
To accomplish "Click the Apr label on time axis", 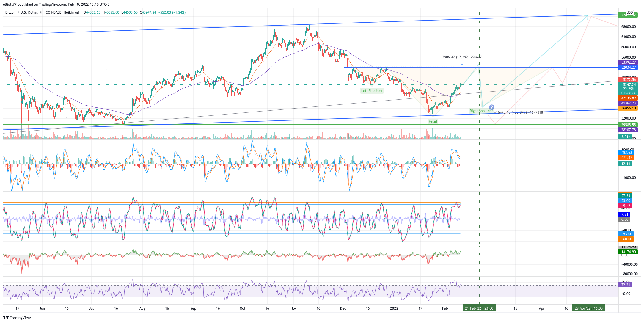I will click(x=542, y=308).
